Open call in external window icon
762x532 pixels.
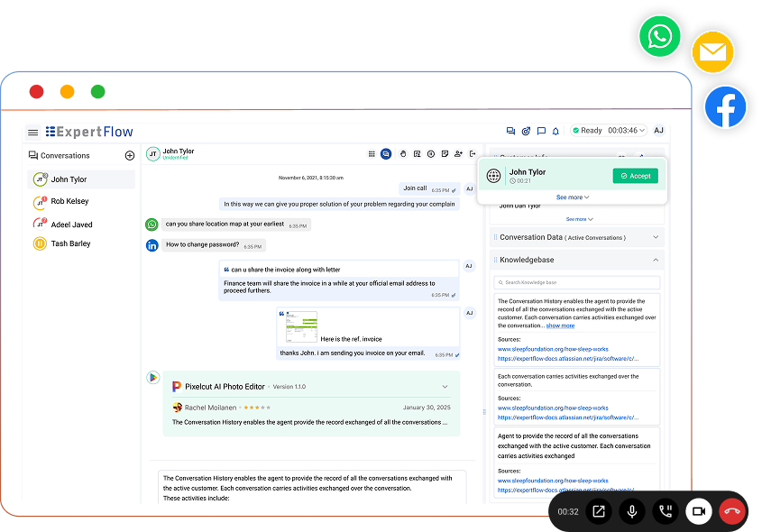point(599,511)
